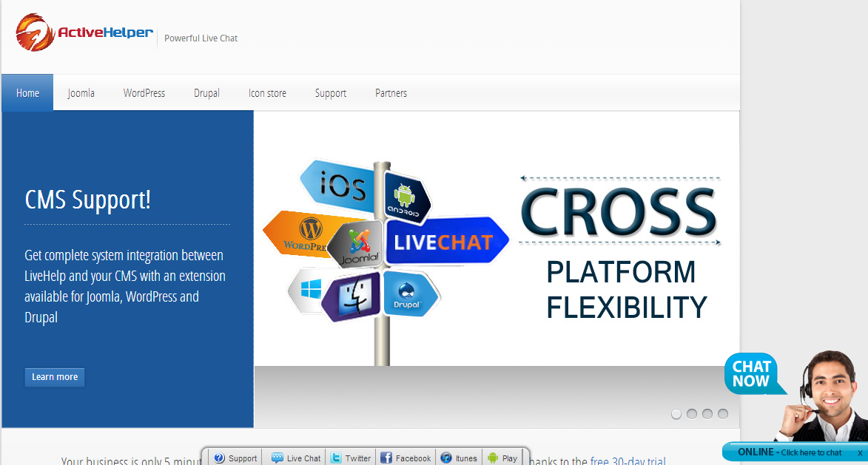This screenshot has width=868, height=465.
Task: Click the Android signpost icon
Action: (x=406, y=198)
